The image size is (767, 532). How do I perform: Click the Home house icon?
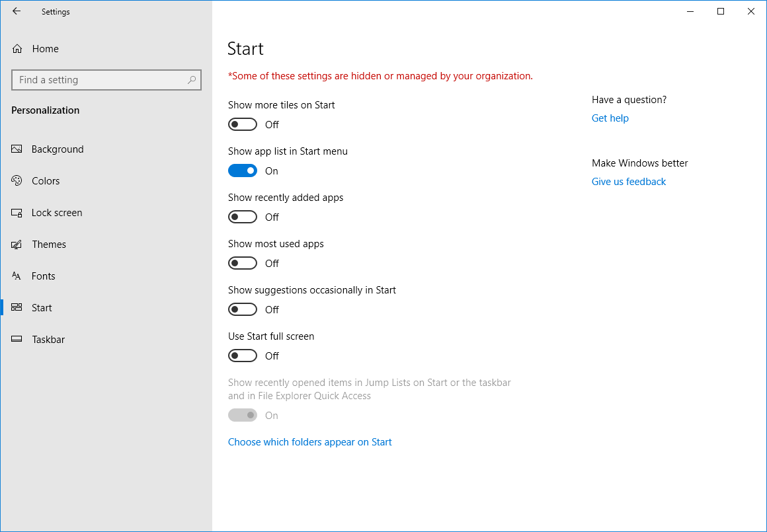tap(17, 49)
